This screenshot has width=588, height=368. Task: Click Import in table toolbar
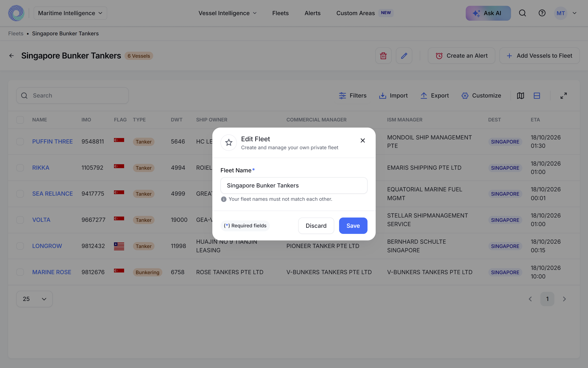(393, 96)
